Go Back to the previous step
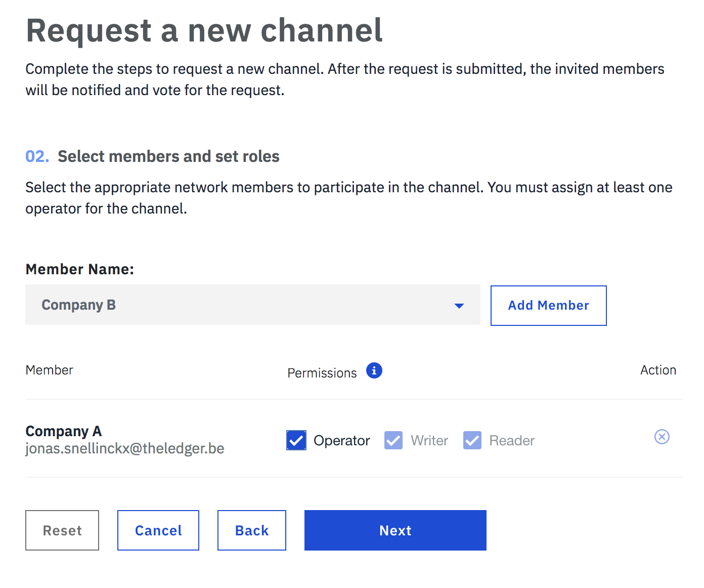The image size is (704, 588). 252,530
